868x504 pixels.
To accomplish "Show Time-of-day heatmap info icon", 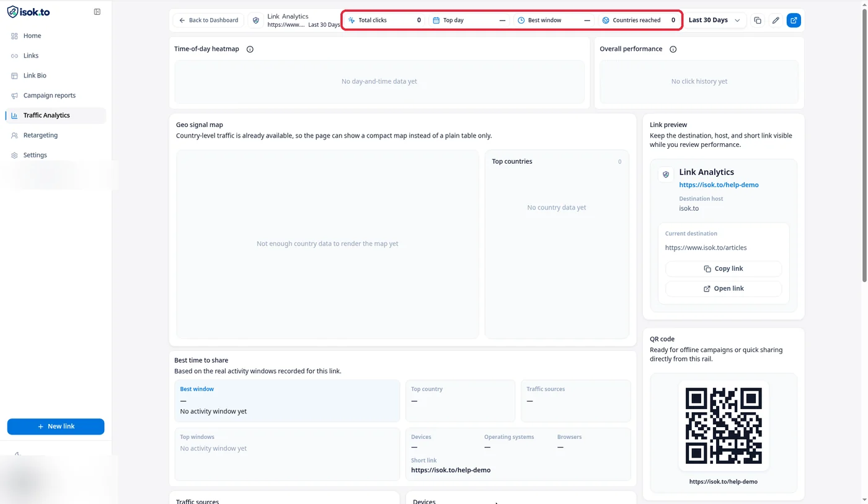I will [250, 49].
